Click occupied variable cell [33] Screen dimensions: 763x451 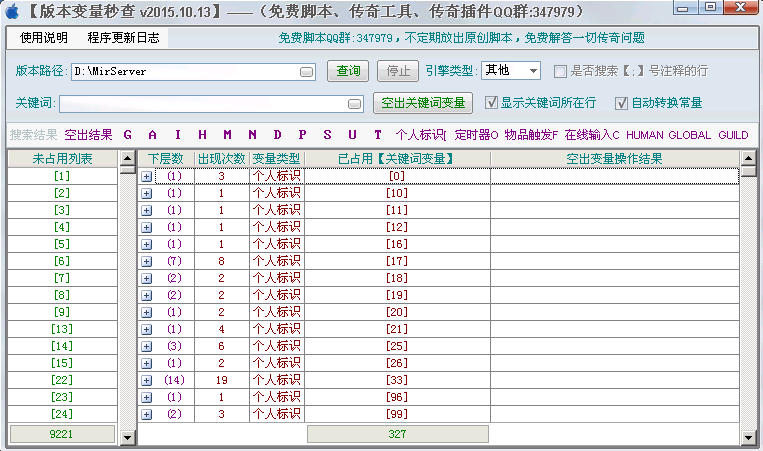[397, 380]
